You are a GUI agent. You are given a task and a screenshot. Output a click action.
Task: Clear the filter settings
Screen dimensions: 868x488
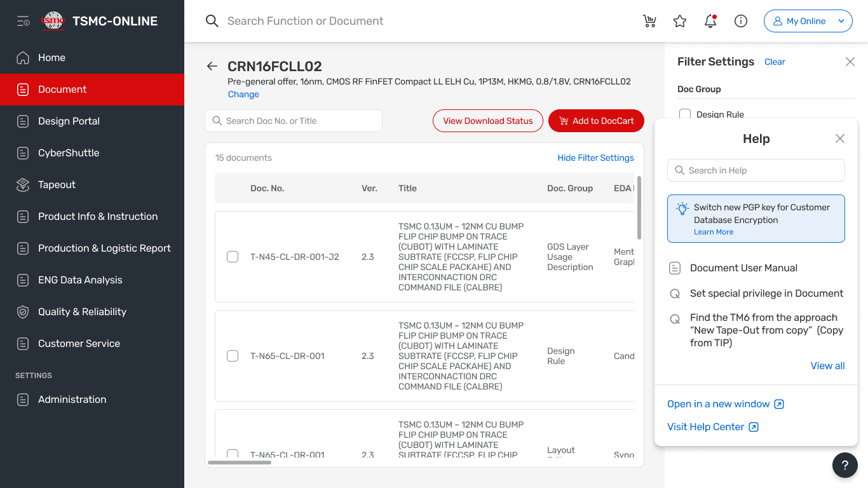click(775, 62)
